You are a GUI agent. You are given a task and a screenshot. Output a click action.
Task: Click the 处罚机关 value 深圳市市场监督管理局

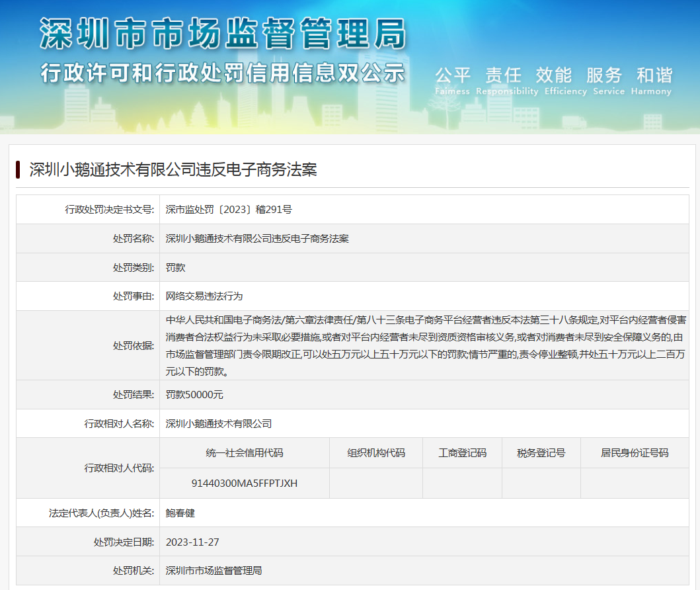(x=214, y=570)
